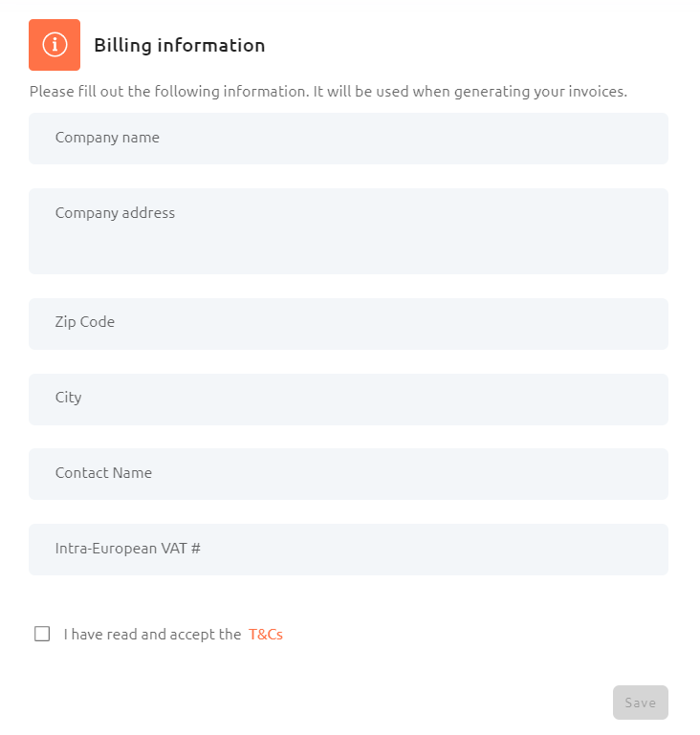Open the T&Cs link

pyautogui.click(x=266, y=635)
